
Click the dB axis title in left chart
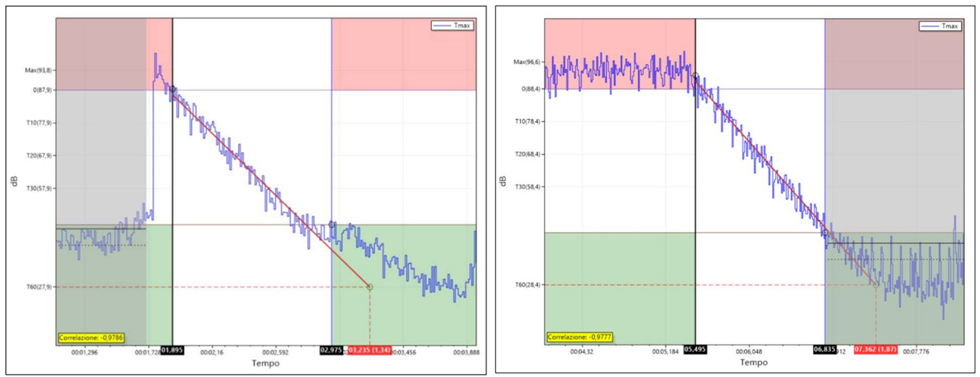coord(15,182)
